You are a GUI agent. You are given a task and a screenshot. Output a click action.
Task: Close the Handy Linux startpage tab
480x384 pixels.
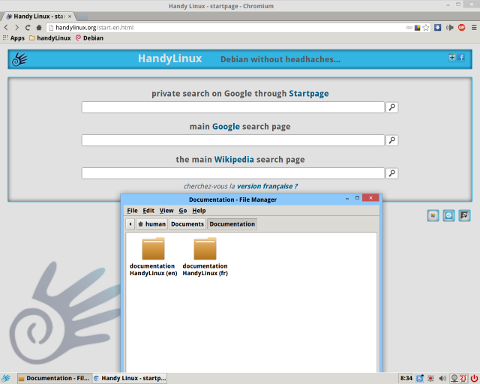(x=69, y=16)
